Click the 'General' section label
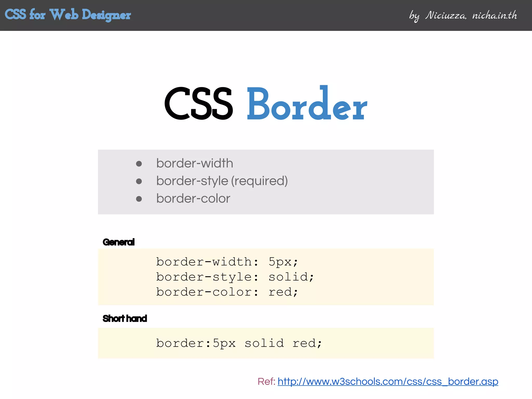Viewport: 532px width, 399px height. tap(119, 242)
